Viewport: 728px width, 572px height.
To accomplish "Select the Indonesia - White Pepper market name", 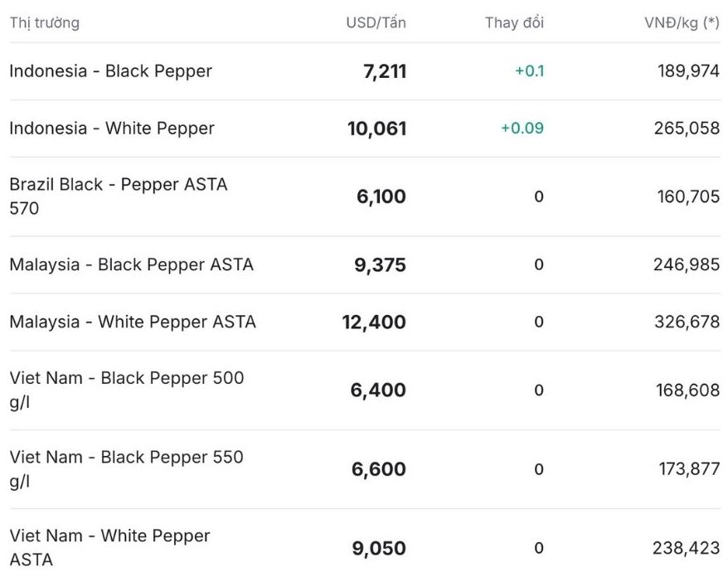I will click(x=112, y=128).
